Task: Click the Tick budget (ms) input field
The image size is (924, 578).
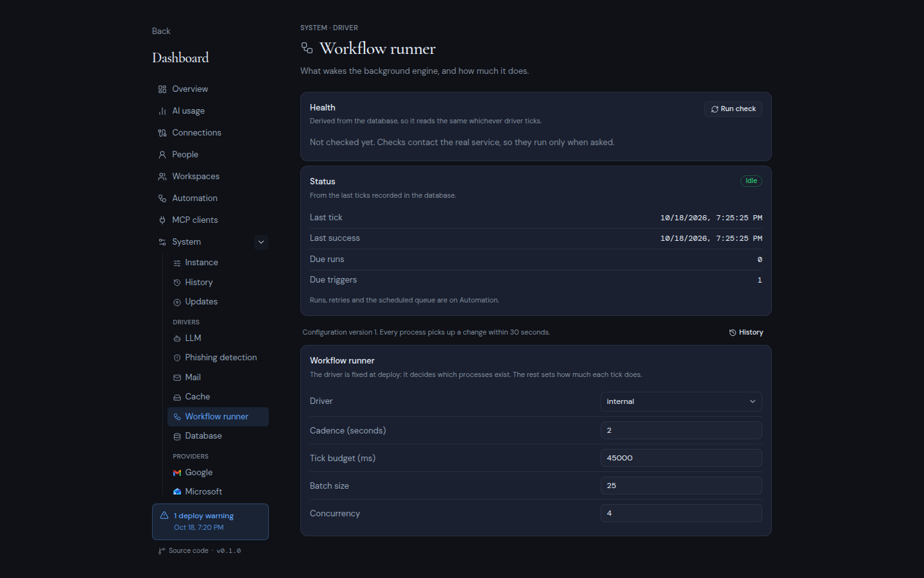Action: coord(681,458)
